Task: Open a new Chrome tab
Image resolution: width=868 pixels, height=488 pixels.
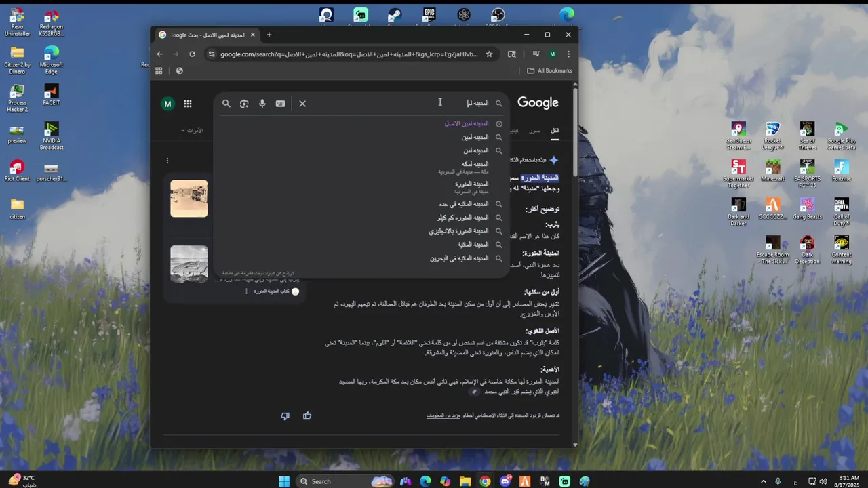Action: tap(269, 35)
